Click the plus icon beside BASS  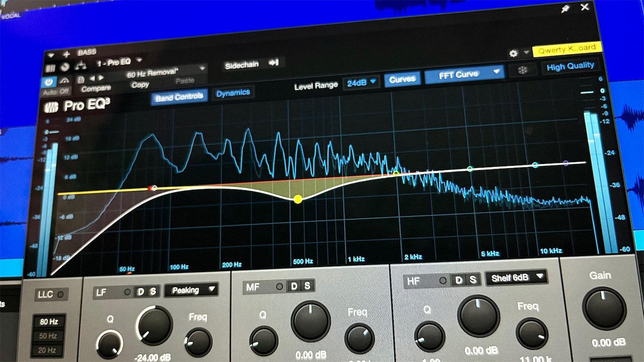point(66,54)
